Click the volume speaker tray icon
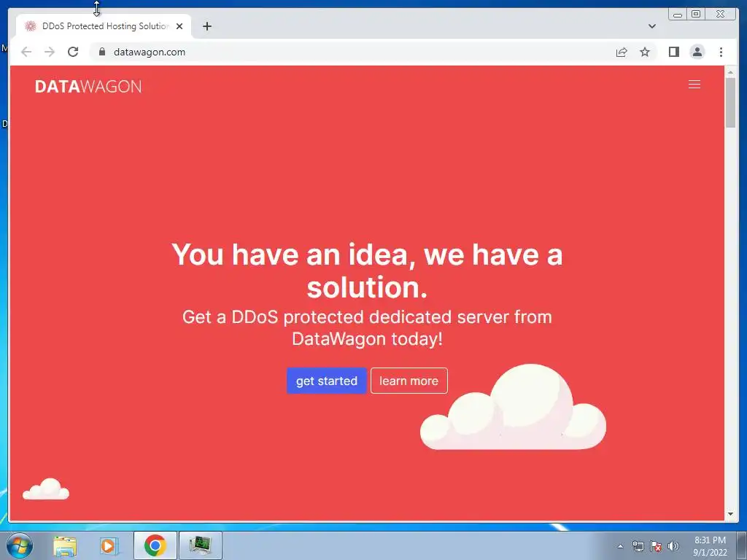 [673, 546]
